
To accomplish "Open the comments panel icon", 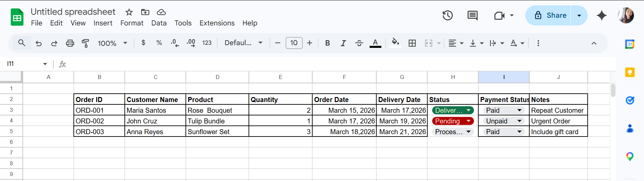I will click(x=472, y=15).
